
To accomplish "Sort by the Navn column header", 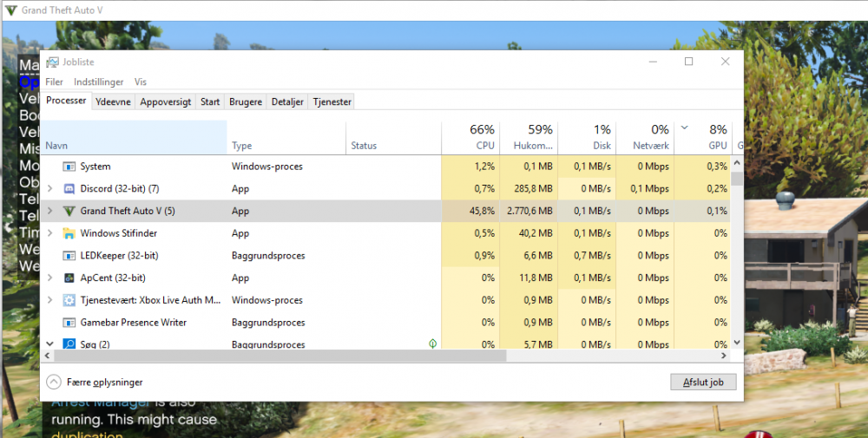I will [x=134, y=137].
